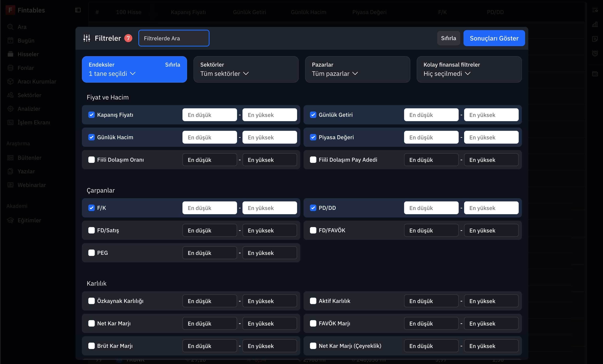
Task: Go to Hisseler in sidebar menu
Action: [28, 54]
